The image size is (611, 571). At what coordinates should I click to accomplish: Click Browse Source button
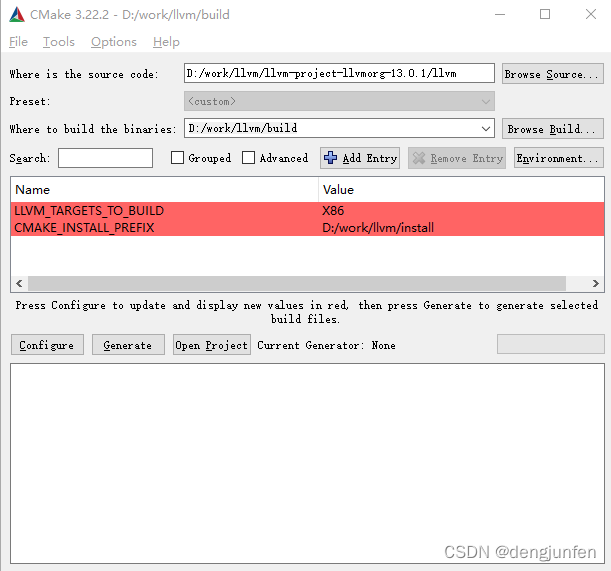click(553, 74)
